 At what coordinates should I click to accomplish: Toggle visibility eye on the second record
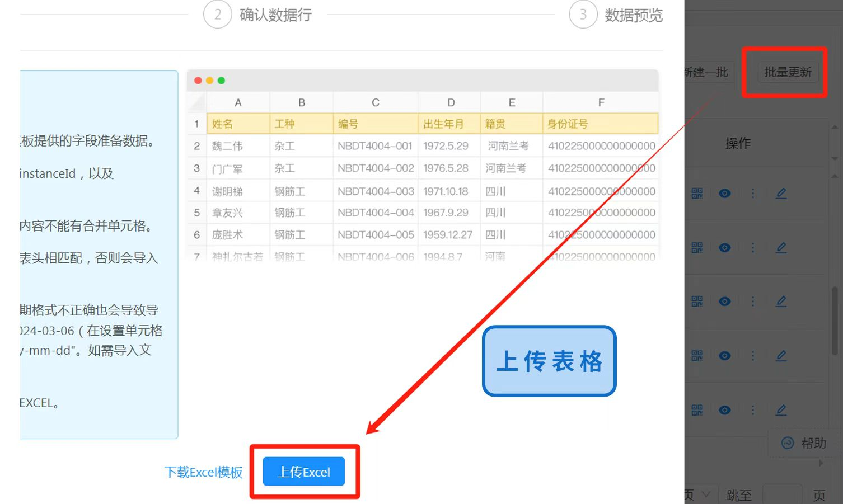[724, 247]
